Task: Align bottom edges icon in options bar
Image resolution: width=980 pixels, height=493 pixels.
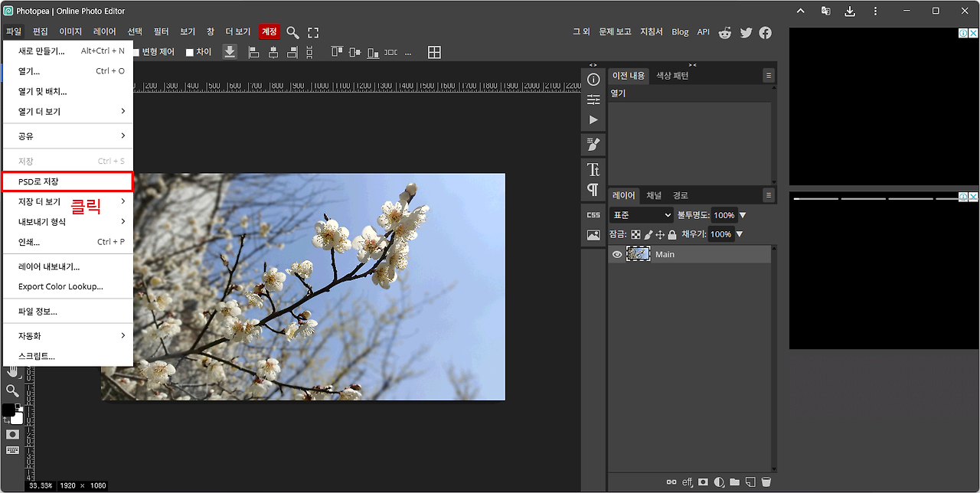Action: point(373,52)
